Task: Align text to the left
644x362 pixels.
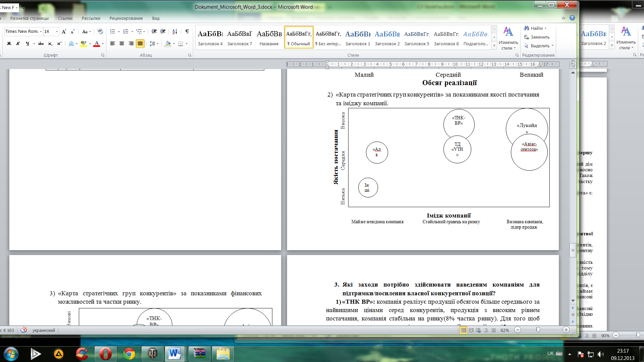Action: coord(113,44)
